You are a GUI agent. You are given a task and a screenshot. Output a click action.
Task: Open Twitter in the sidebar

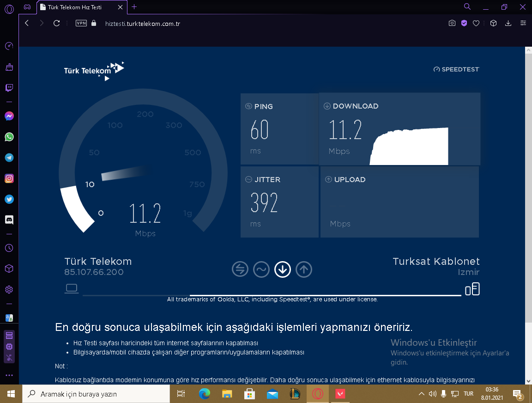point(9,199)
